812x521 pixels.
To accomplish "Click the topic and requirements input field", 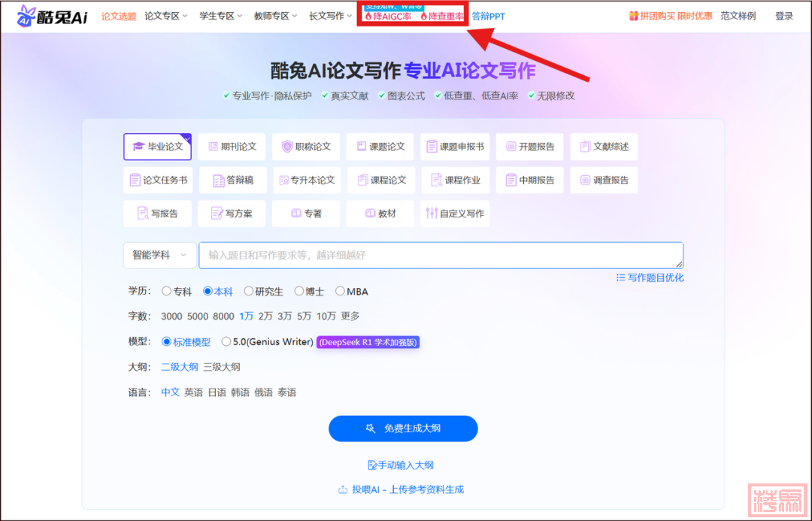I will click(440, 255).
